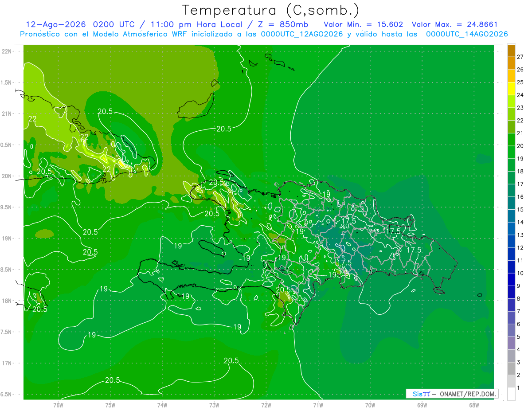This screenshot has width=532, height=411.
Task: Click the color-scale label "10"
Action: click(520, 273)
